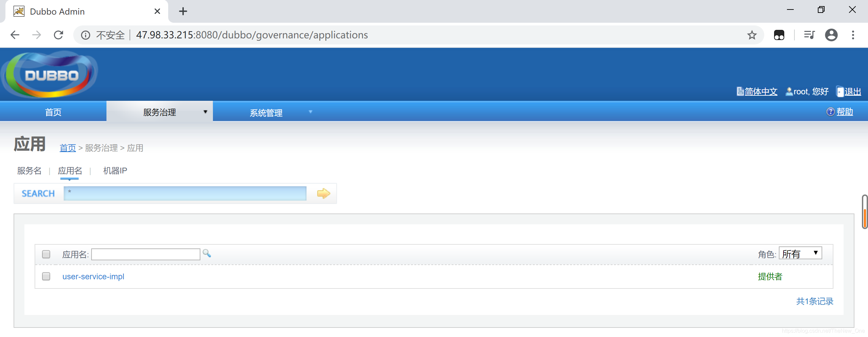The width and height of the screenshot is (868, 337).
Task: Open the 角色 所有 dropdown
Action: pyautogui.click(x=800, y=253)
